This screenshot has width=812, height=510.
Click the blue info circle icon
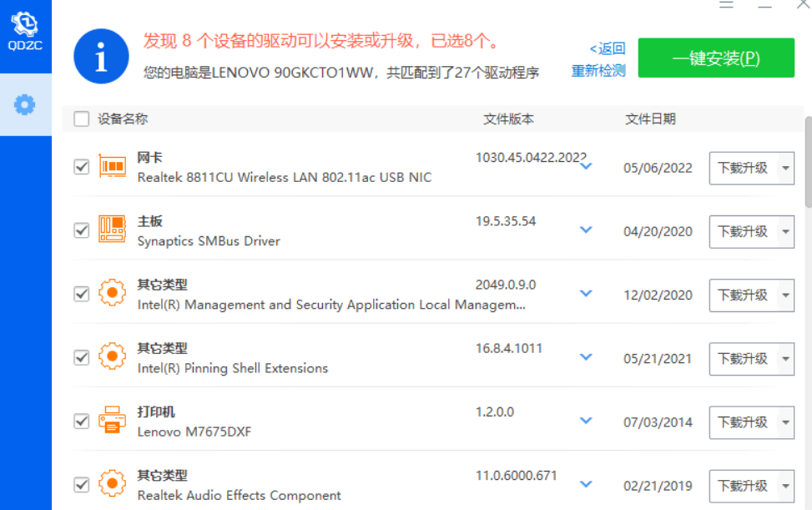(x=101, y=57)
